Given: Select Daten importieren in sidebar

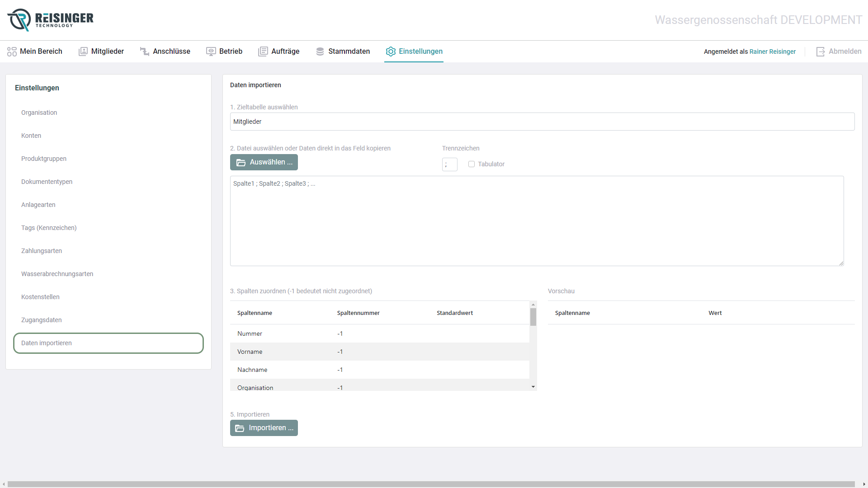Looking at the screenshot, I should [x=108, y=343].
